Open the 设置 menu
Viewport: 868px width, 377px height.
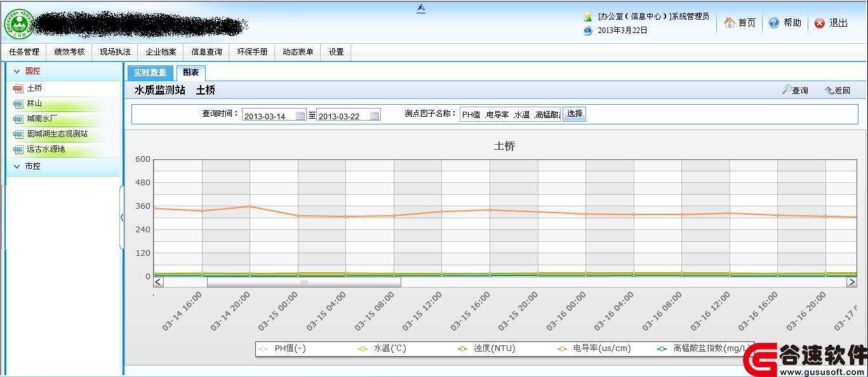click(336, 52)
